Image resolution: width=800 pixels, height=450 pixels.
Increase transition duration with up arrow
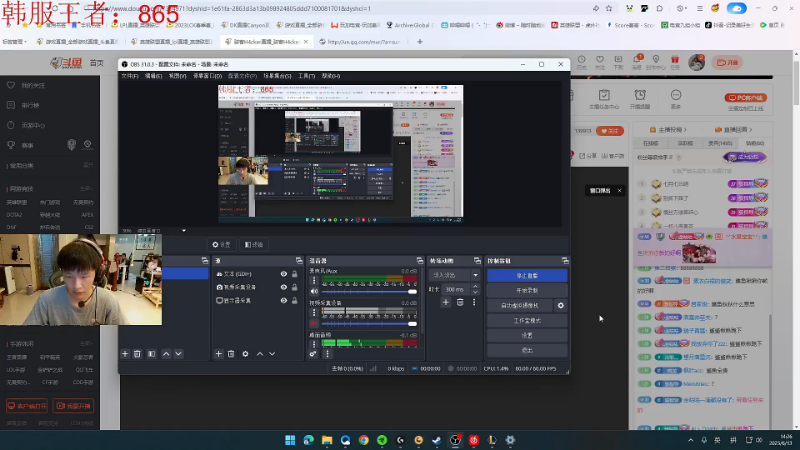475,286
